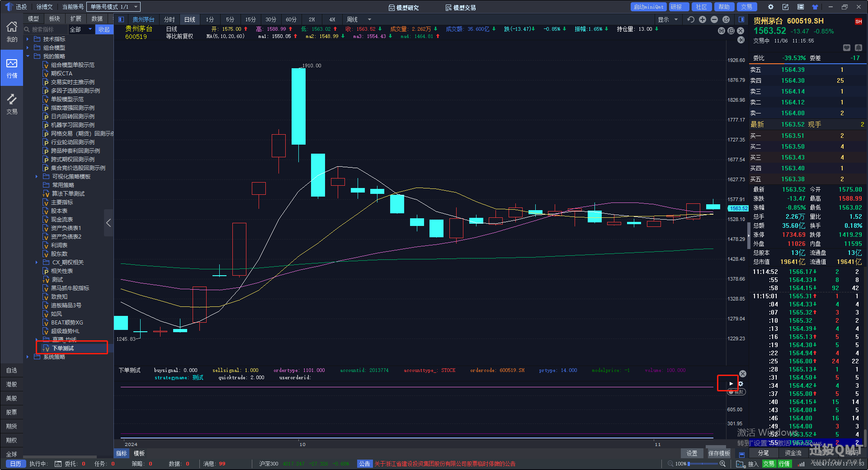Click the 社区 button
Screen dimensions: 868x470
(x=701, y=7)
